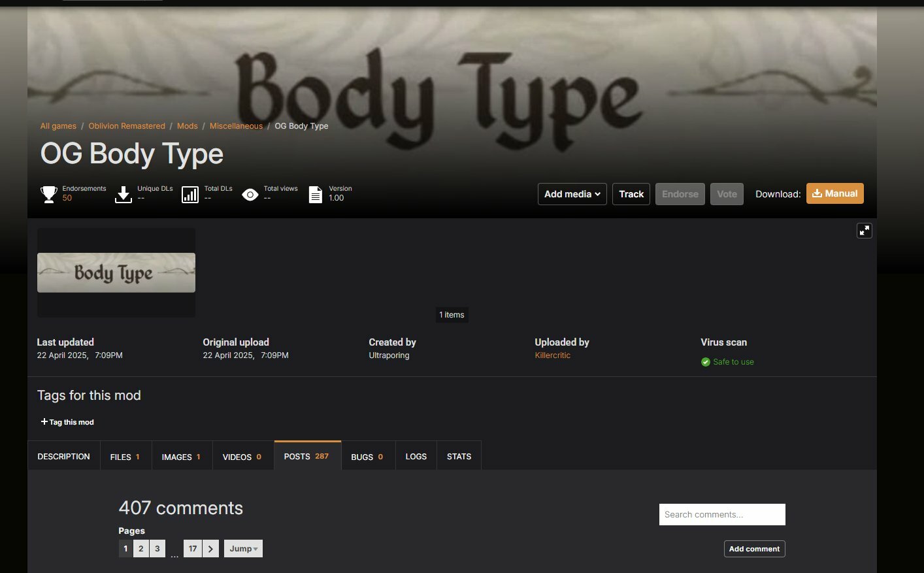Click the OG Body Type page title
Screen dimensions: 924x573
pos(132,154)
